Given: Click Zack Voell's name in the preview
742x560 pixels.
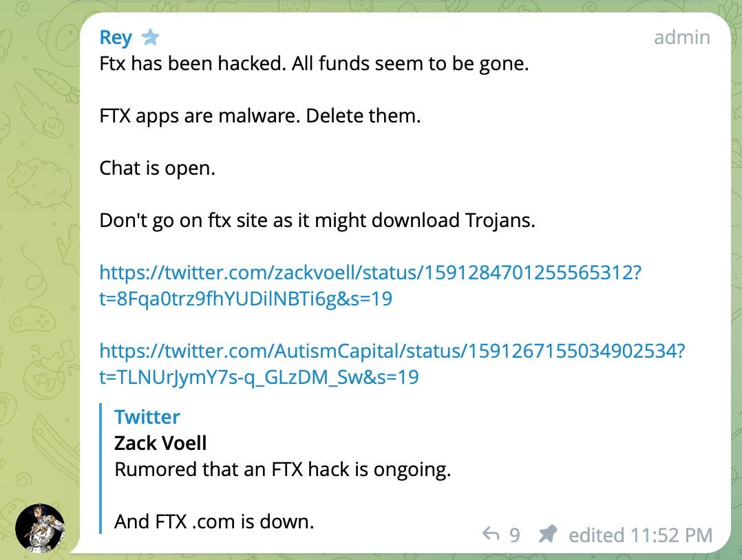Looking at the screenshot, I should pyautogui.click(x=159, y=443).
